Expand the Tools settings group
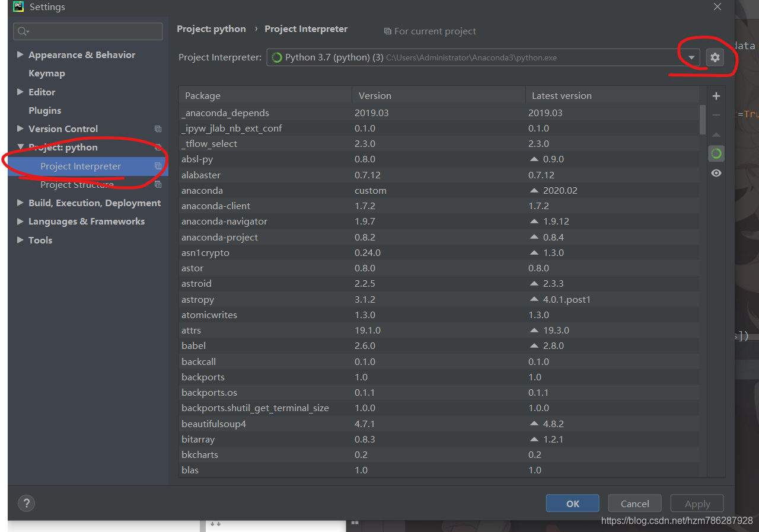The image size is (759, 532). [20, 240]
